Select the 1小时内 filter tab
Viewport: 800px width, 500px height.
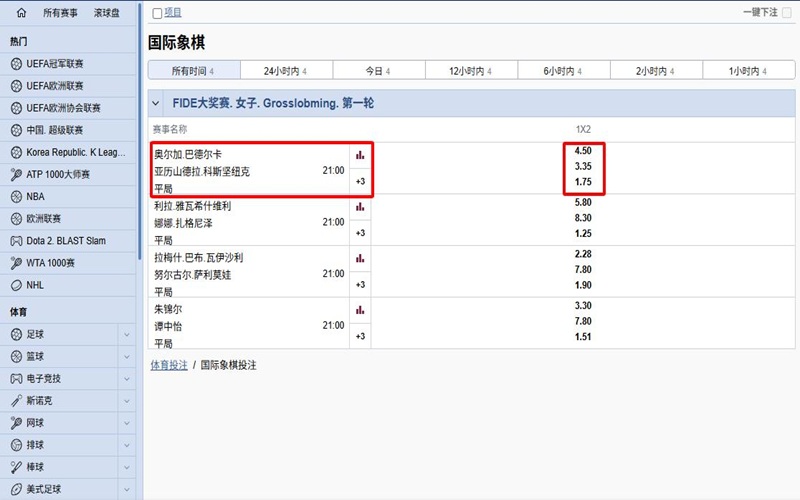pyautogui.click(x=748, y=70)
